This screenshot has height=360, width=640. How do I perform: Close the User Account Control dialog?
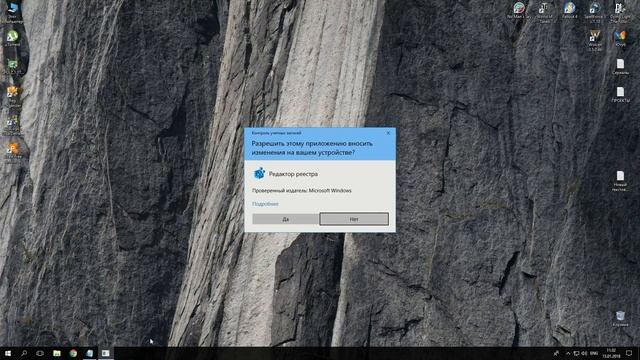pyautogui.click(x=388, y=133)
